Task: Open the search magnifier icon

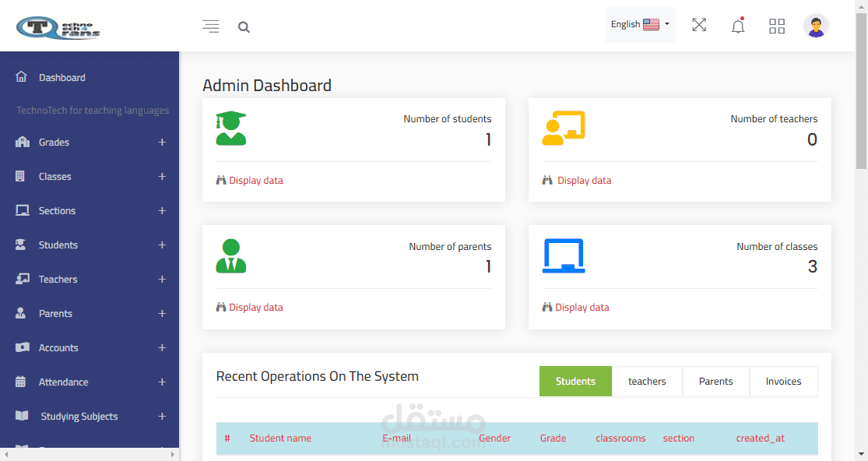Action: point(244,26)
